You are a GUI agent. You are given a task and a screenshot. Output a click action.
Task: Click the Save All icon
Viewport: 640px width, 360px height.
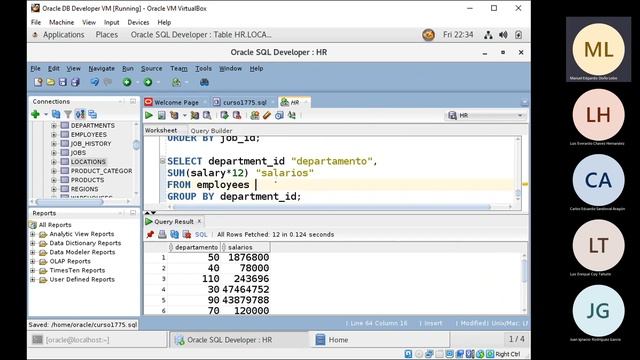click(x=75, y=82)
